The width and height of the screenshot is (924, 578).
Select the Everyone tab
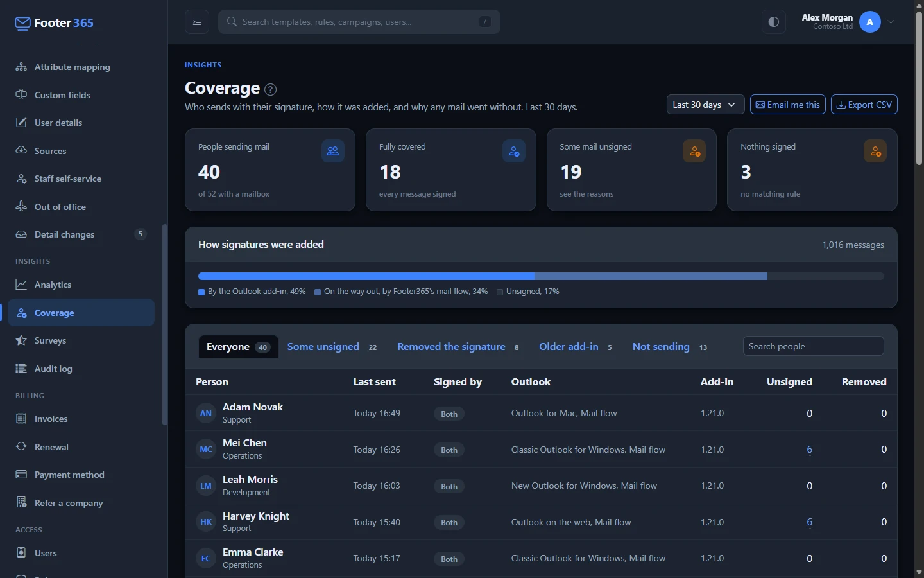click(238, 347)
